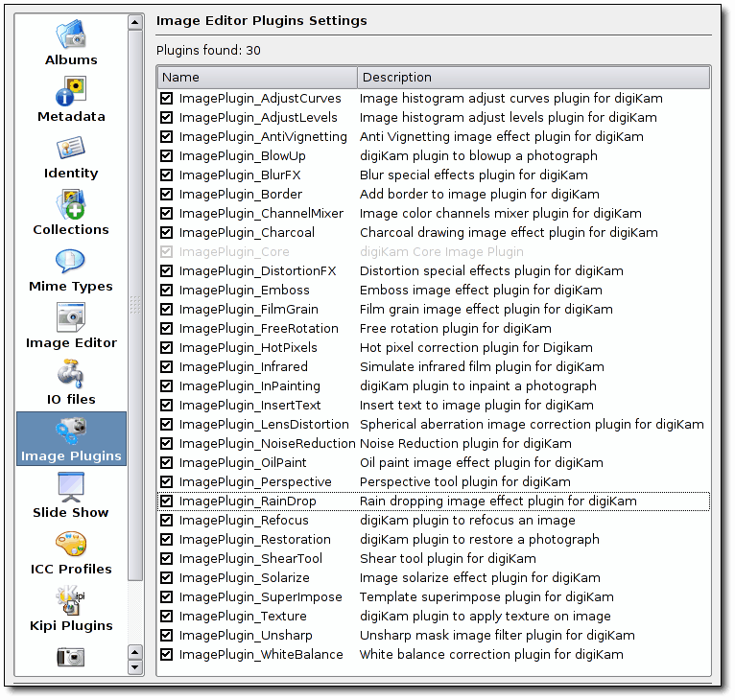Viewport: 735px width, 700px height.
Task: Sort plugins by the Name column header
Action: click(257, 78)
